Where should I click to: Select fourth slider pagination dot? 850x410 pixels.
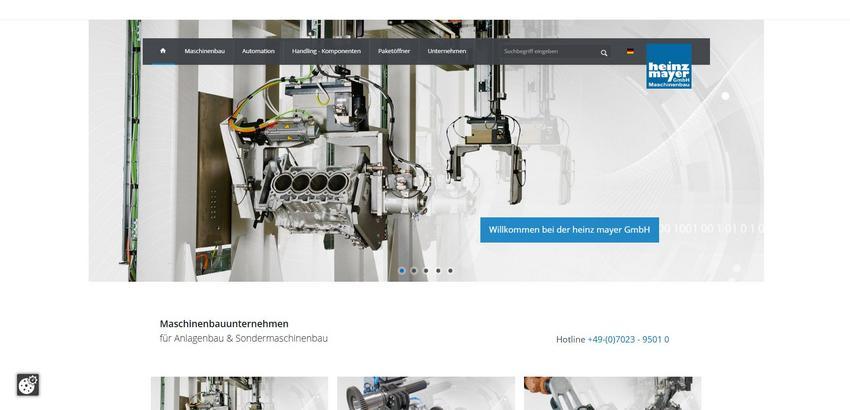click(x=438, y=270)
